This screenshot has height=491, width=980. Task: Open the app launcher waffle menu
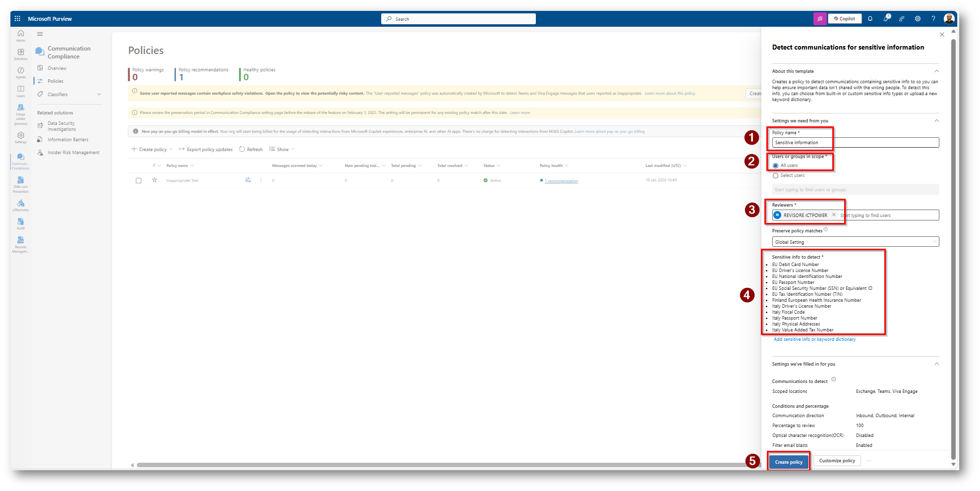tap(17, 19)
